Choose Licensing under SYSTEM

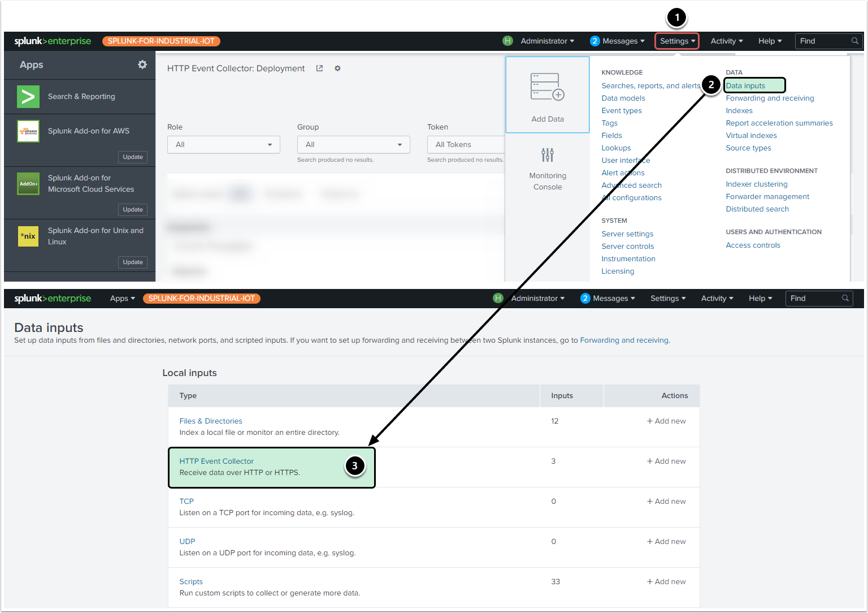coord(618,271)
